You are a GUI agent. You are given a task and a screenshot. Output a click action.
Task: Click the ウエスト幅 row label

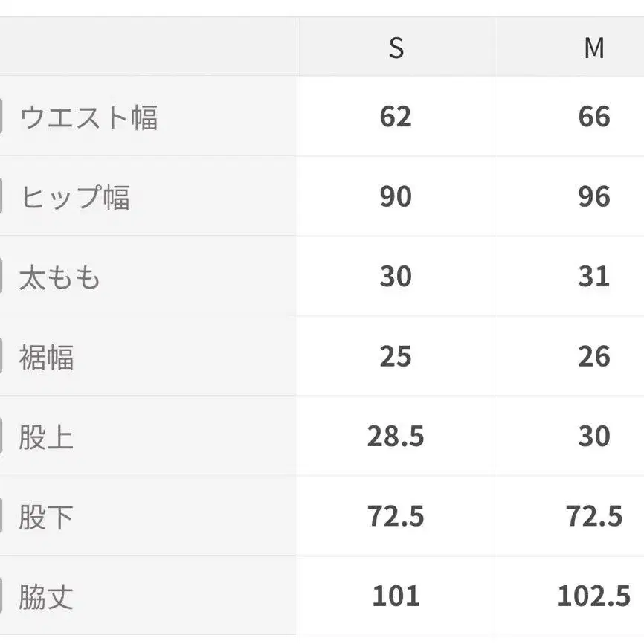click(88, 117)
